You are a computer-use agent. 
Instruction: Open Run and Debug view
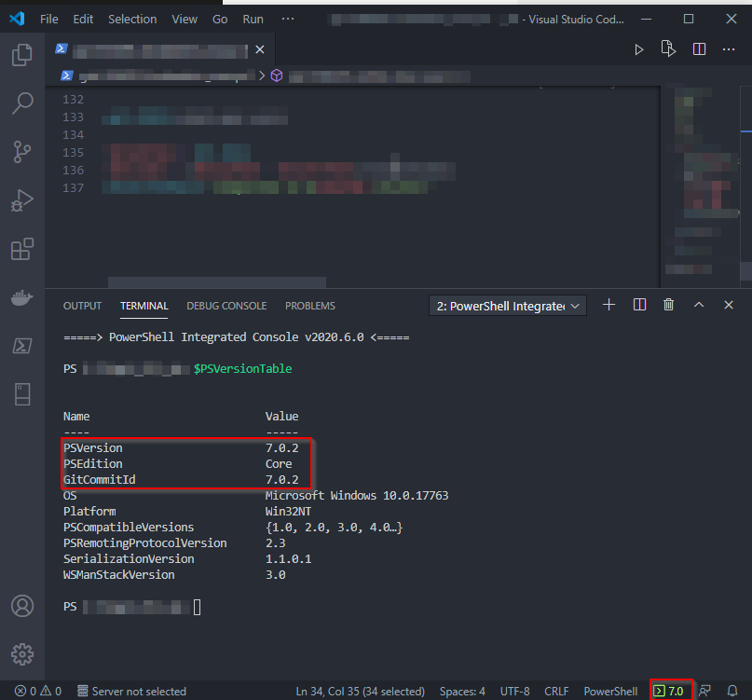pyautogui.click(x=22, y=200)
